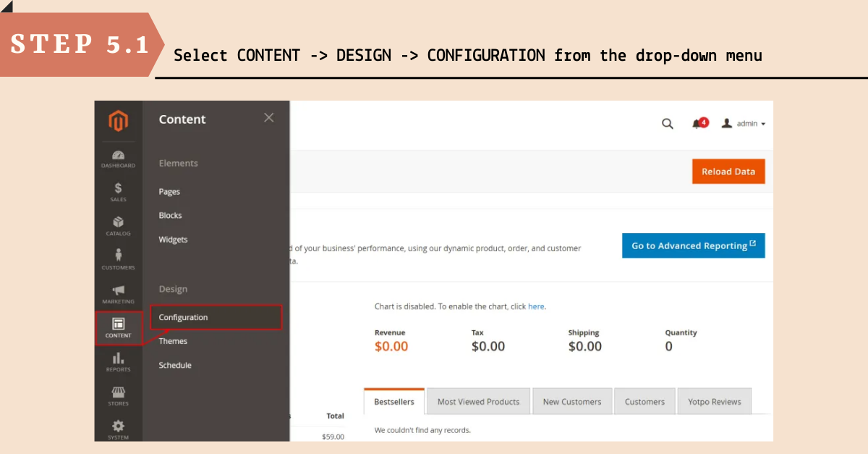
Task: Switch to the Yotpo Reviews tab
Action: (714, 402)
